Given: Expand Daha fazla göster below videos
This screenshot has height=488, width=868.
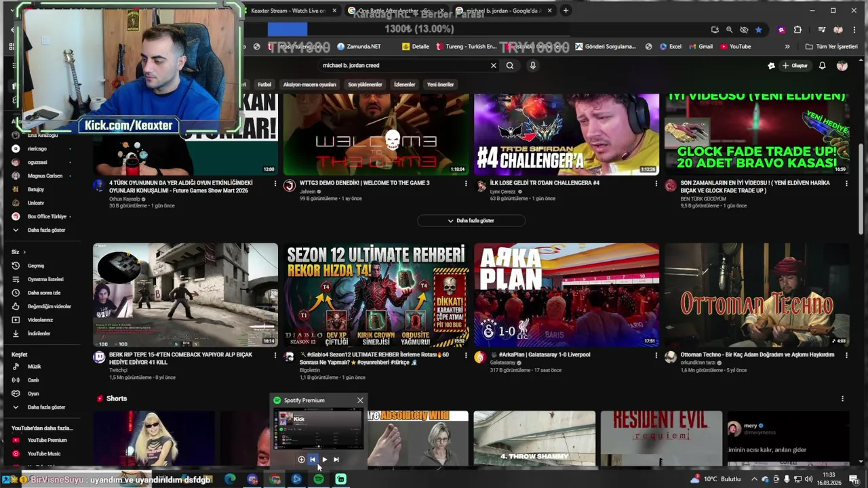Looking at the screenshot, I should (471, 221).
